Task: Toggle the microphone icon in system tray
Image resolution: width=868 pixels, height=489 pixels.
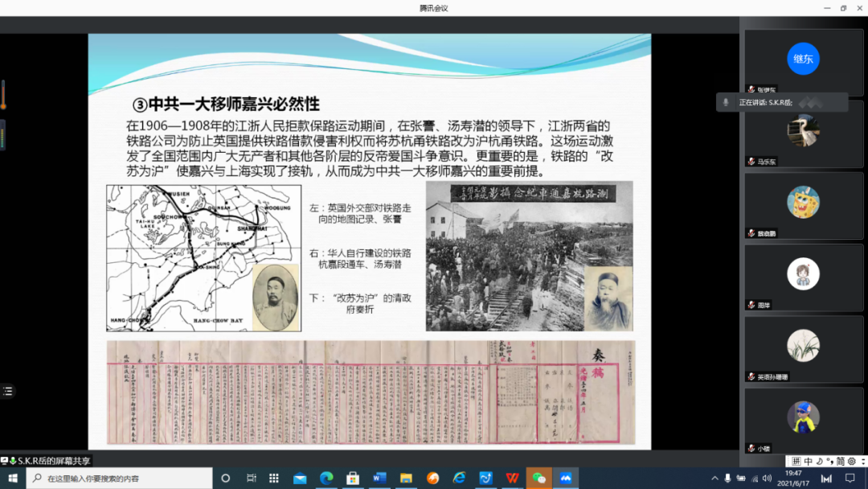Action: tap(728, 478)
